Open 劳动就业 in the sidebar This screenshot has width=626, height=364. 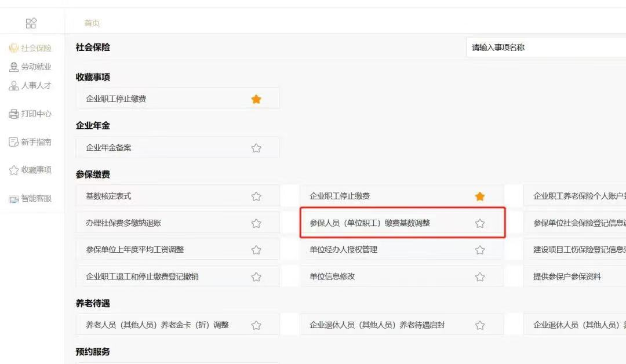pyautogui.click(x=36, y=67)
